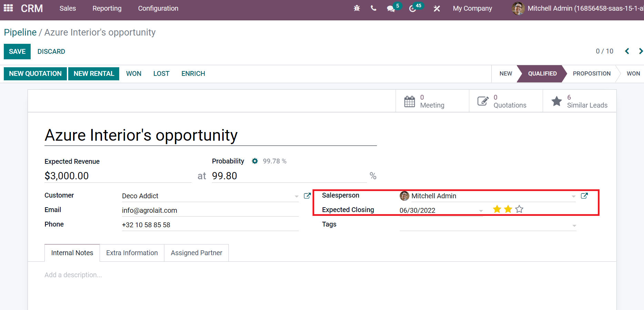Click Mitchell Admin avatar in top bar
This screenshot has height=310, width=644.
click(x=518, y=8)
